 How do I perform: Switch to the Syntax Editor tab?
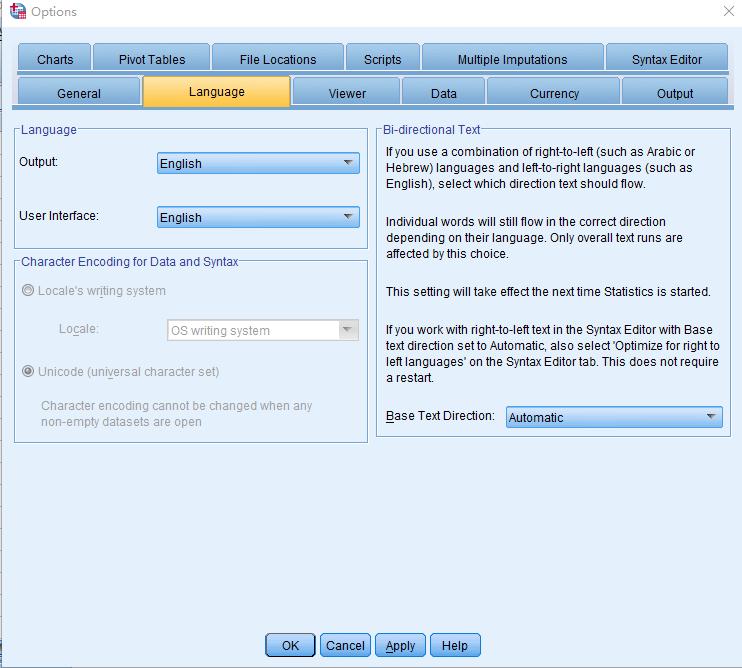pos(667,59)
